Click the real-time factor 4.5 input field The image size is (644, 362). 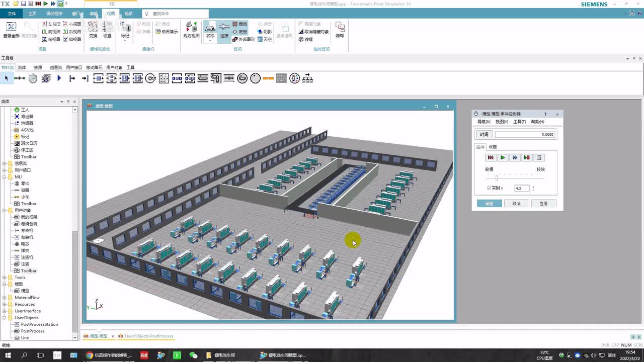[522, 188]
